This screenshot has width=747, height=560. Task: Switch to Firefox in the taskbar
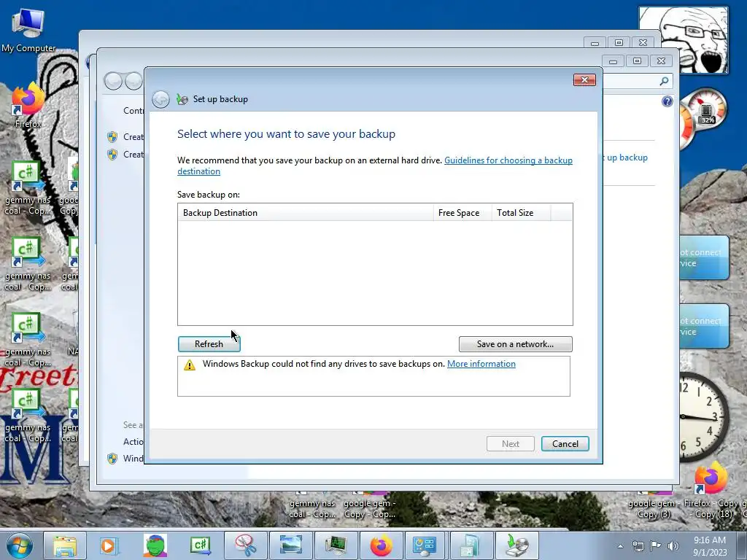click(381, 545)
